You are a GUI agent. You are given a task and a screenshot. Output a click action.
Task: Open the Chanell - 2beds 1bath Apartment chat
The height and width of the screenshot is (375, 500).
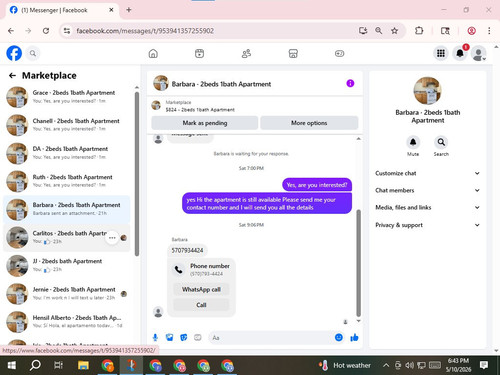pos(67,125)
